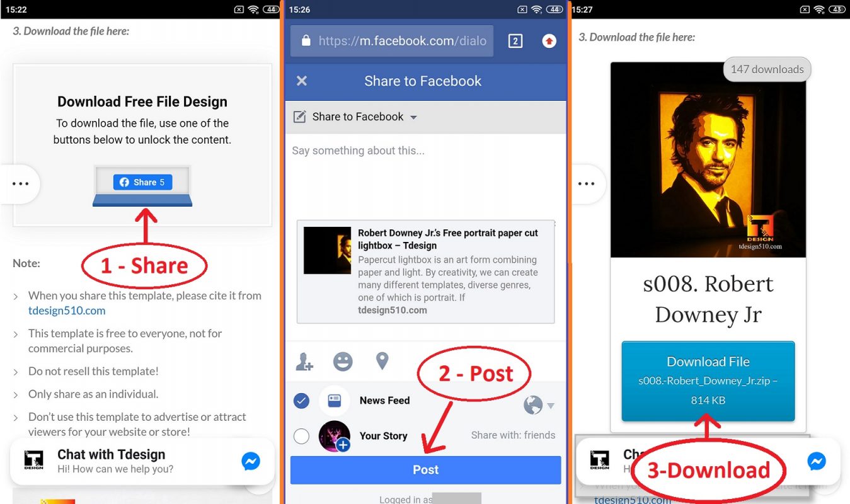The image size is (850, 504).
Task: Open Chat with Tdesign widget
Action: [x=142, y=461]
